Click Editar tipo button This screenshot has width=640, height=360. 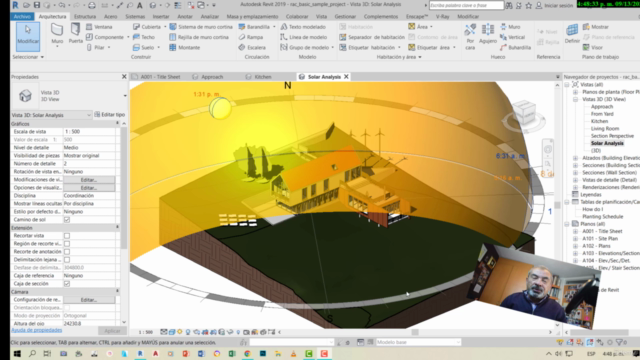click(110, 115)
